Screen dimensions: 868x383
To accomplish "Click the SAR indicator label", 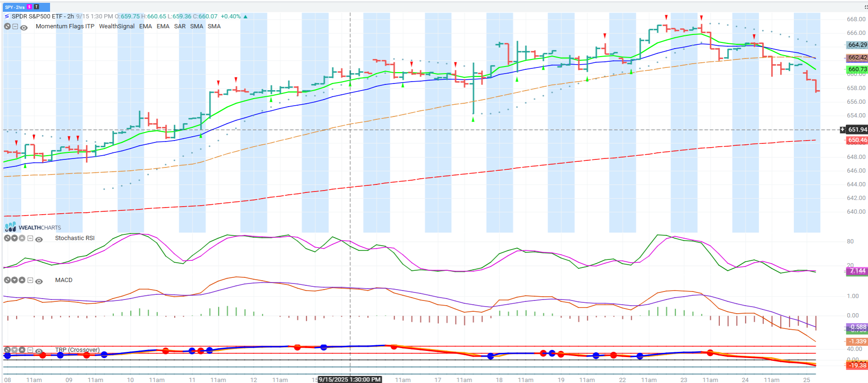I will click(x=179, y=26).
